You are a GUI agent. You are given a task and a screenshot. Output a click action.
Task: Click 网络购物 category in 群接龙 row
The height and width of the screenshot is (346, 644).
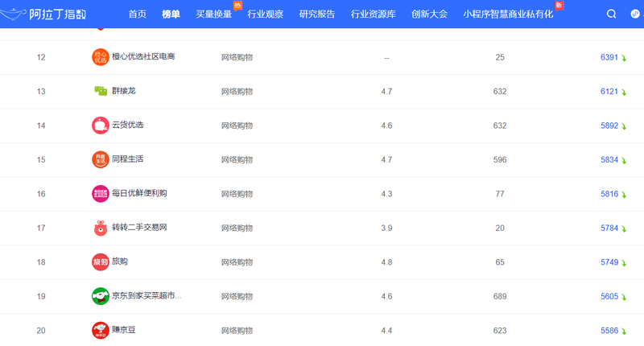click(x=237, y=91)
